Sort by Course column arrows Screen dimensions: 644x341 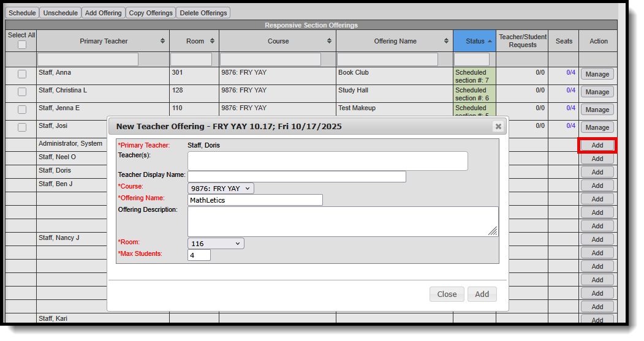tap(329, 41)
